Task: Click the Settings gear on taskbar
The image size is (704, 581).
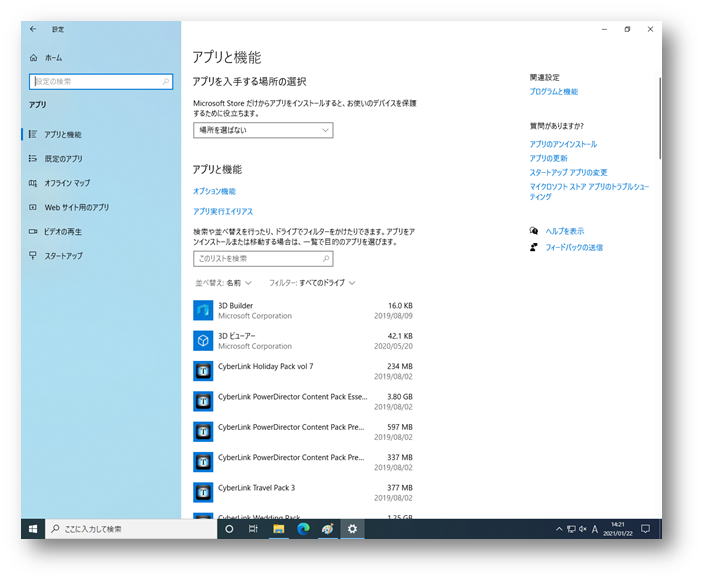Action: pos(352,529)
